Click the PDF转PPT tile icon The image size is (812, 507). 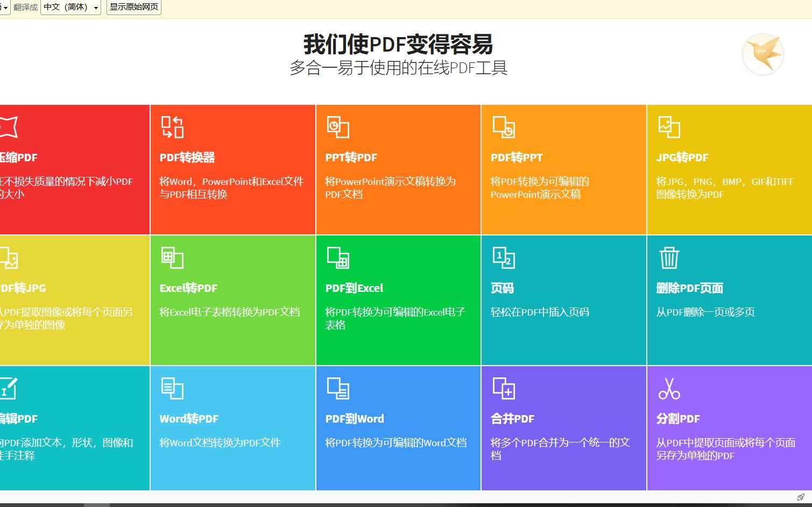click(504, 127)
